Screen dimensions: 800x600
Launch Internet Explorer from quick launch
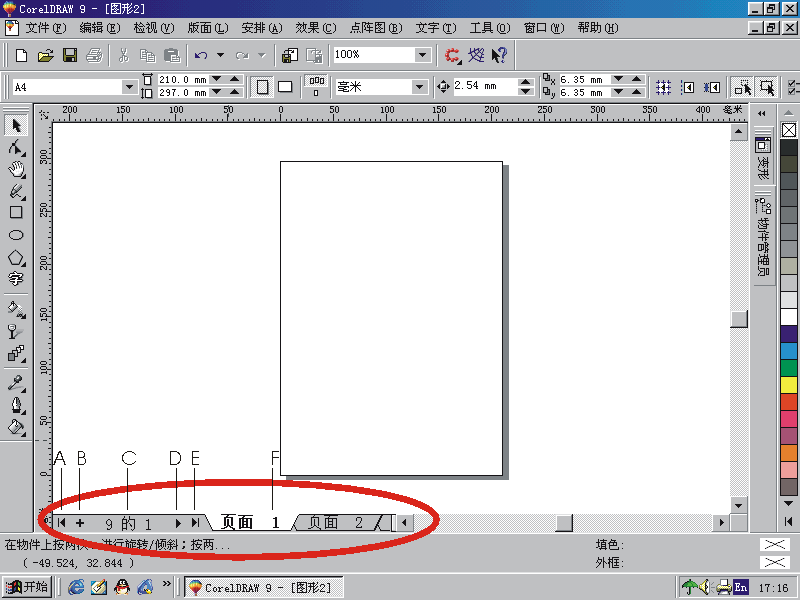76,587
